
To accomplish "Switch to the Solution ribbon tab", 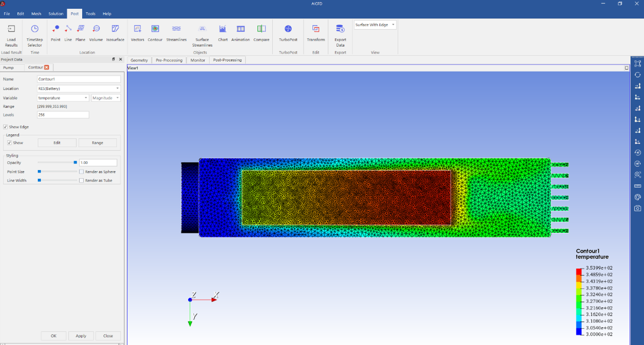I will click(56, 14).
